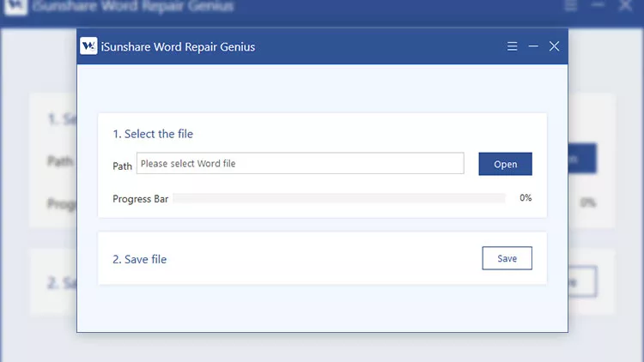Click the Path label

[x=123, y=166]
